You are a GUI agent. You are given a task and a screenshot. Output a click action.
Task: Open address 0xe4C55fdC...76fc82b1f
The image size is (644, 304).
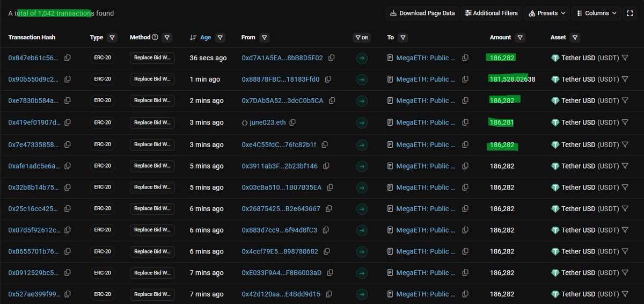[279, 144]
